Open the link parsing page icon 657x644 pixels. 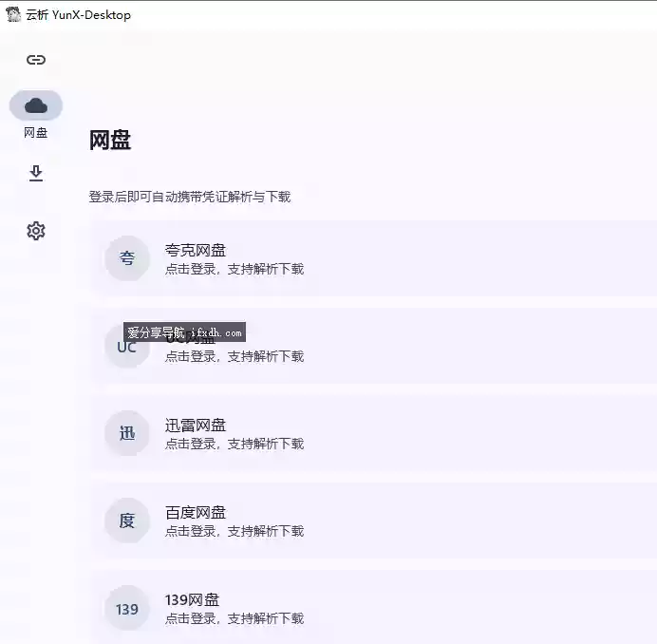coord(36,60)
